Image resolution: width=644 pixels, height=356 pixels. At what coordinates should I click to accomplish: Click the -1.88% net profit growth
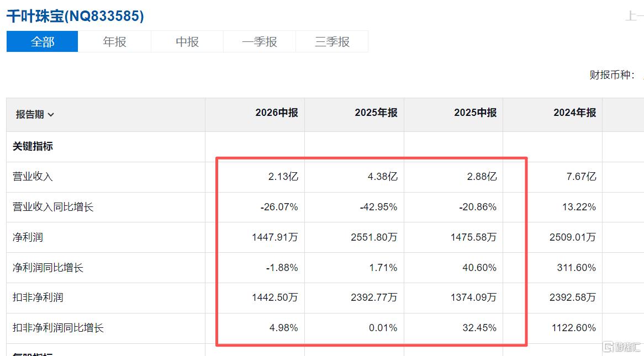(x=282, y=268)
